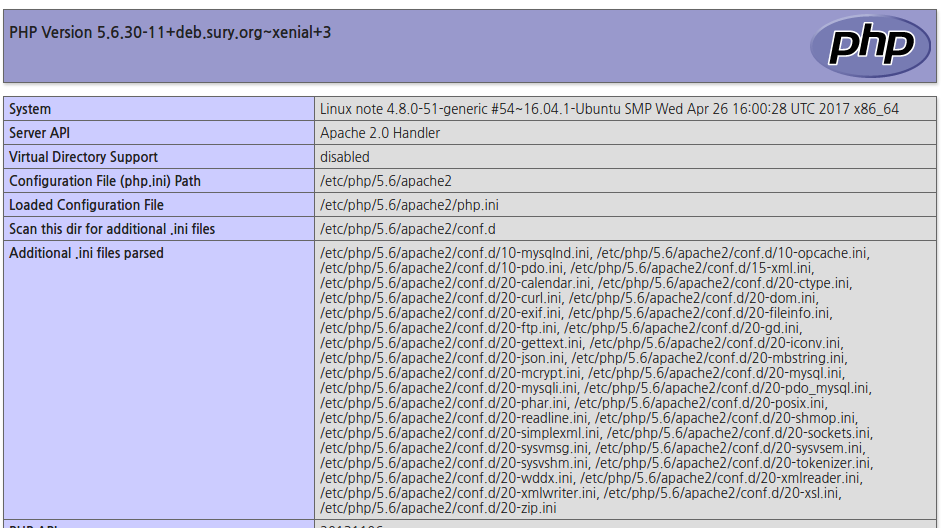Click the 20-exif.ini file path
The height and width of the screenshot is (528, 941).
pyautogui.click(x=440, y=313)
